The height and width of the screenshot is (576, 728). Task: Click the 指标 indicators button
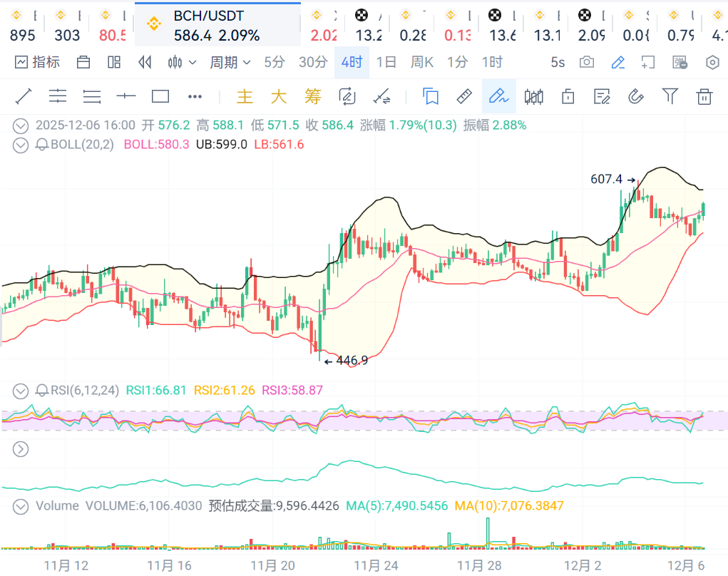(38, 62)
